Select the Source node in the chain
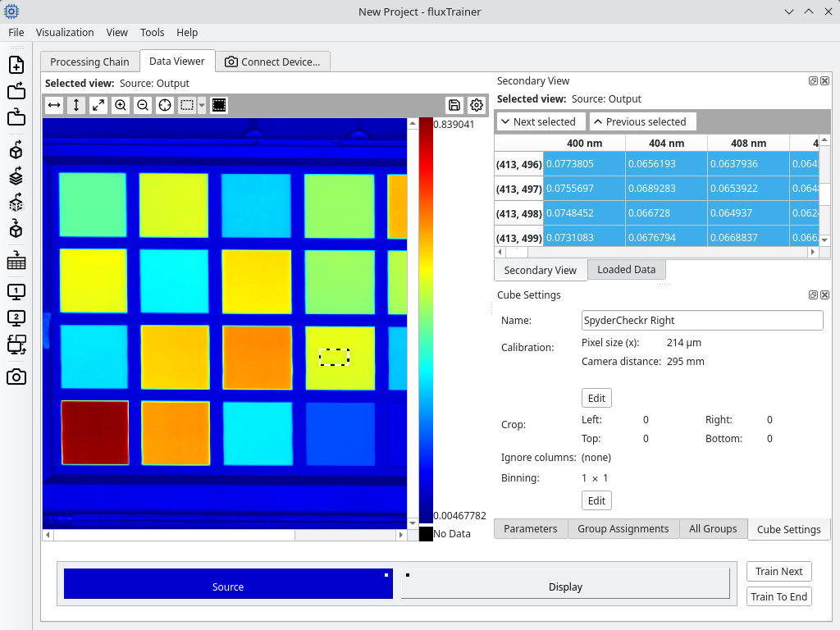The image size is (840, 630). pos(228,583)
